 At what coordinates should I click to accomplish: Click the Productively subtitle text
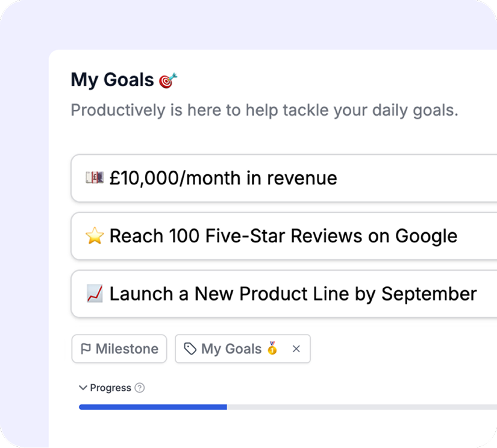point(264,110)
